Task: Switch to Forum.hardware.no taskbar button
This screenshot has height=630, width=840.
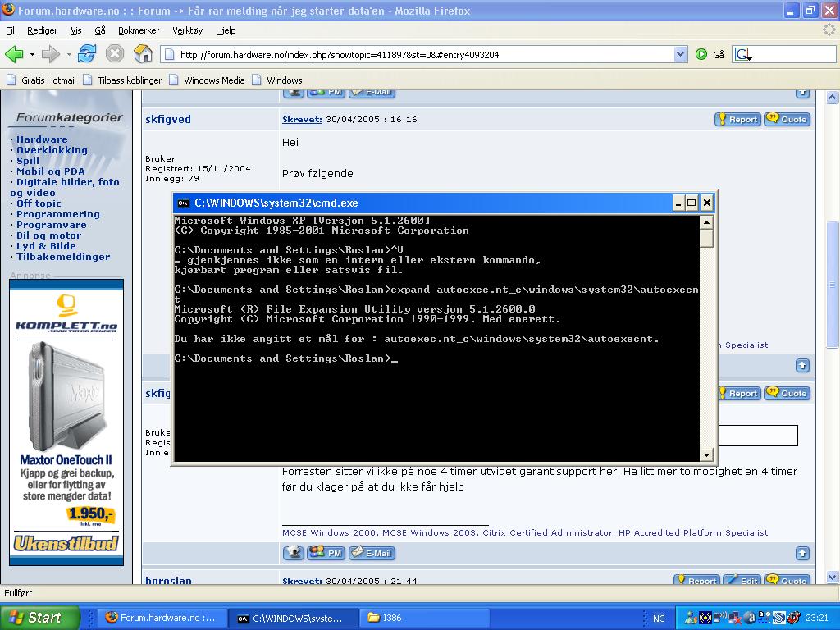Action: [162, 618]
